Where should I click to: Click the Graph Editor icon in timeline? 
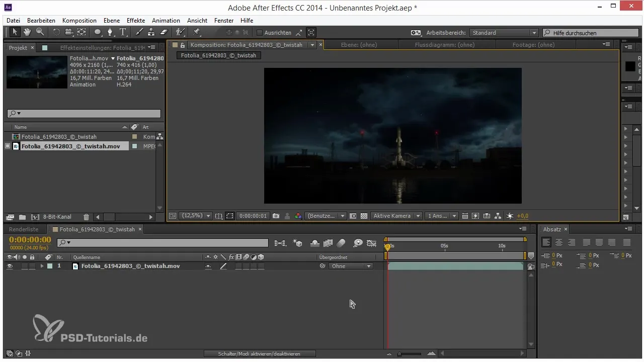372,243
